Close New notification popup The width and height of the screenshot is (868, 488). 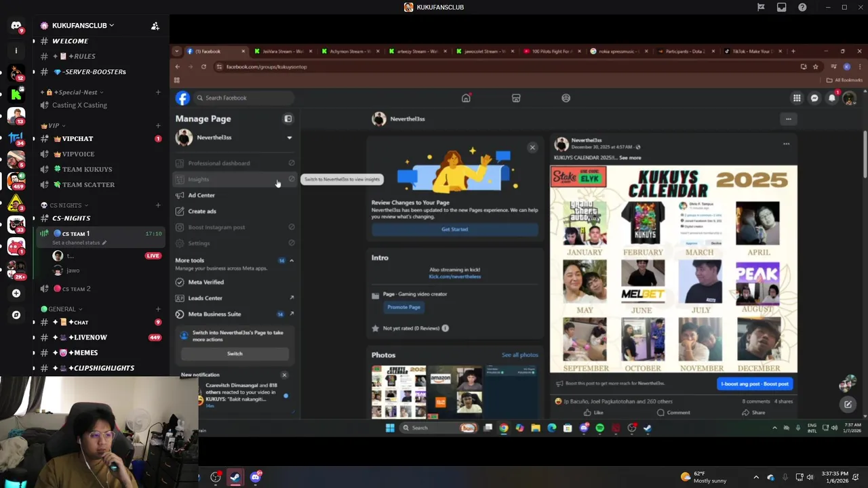pyautogui.click(x=284, y=375)
